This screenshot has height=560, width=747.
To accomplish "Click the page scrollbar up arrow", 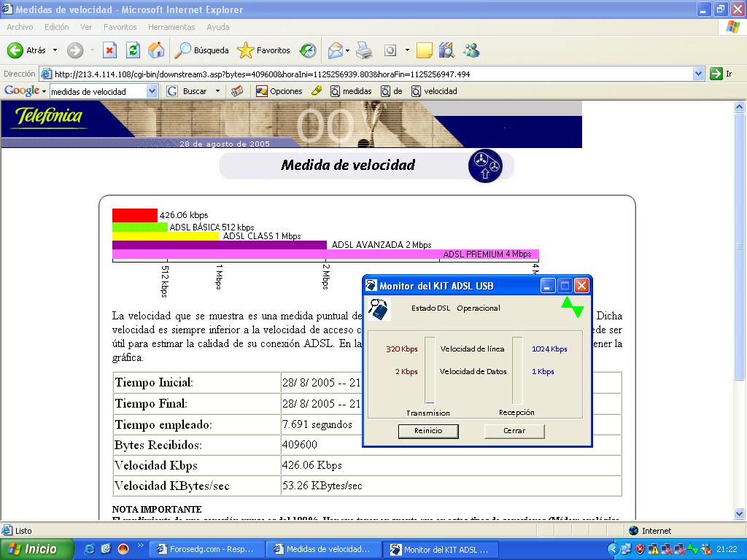I will pos(740,106).
